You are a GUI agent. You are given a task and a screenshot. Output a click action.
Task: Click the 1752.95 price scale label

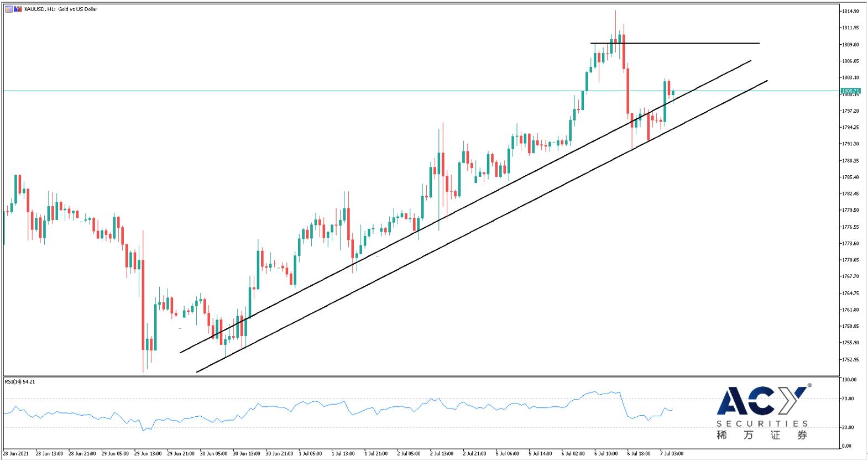point(850,360)
